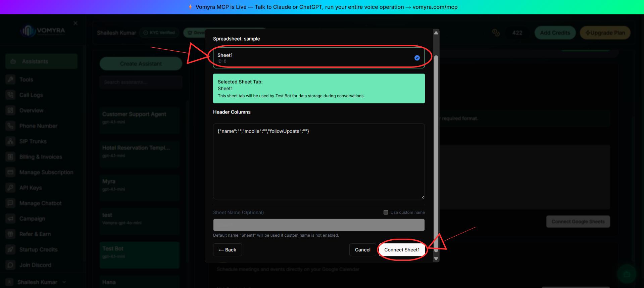Click the Overview grid icon
This screenshot has width=644, height=288.
click(11, 110)
